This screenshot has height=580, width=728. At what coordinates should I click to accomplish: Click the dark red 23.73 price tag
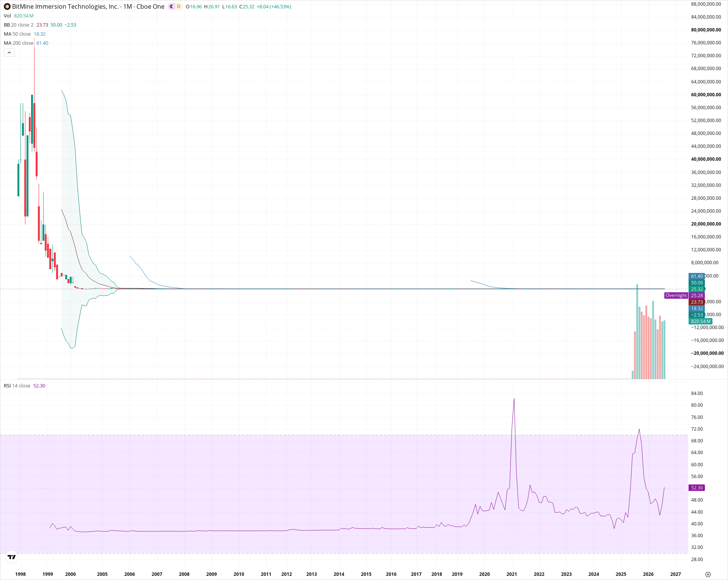(697, 302)
